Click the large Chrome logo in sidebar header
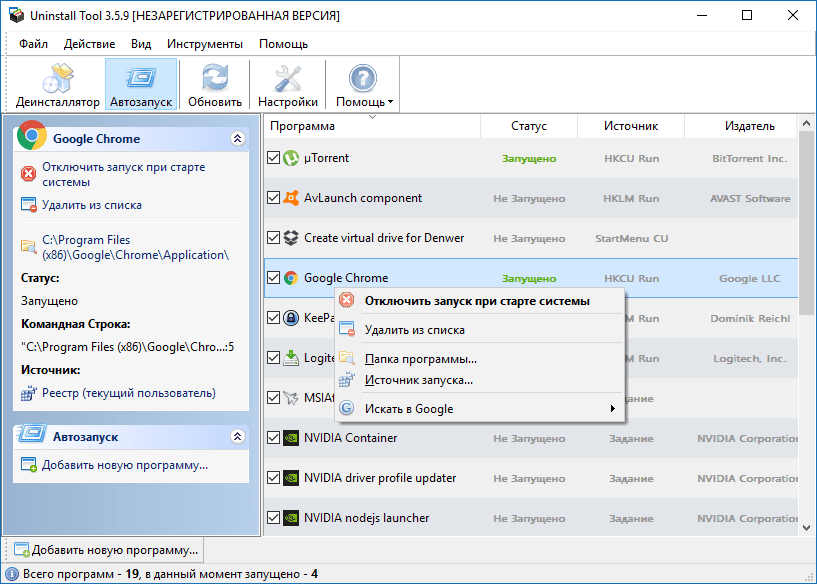The image size is (817, 584). click(x=32, y=135)
